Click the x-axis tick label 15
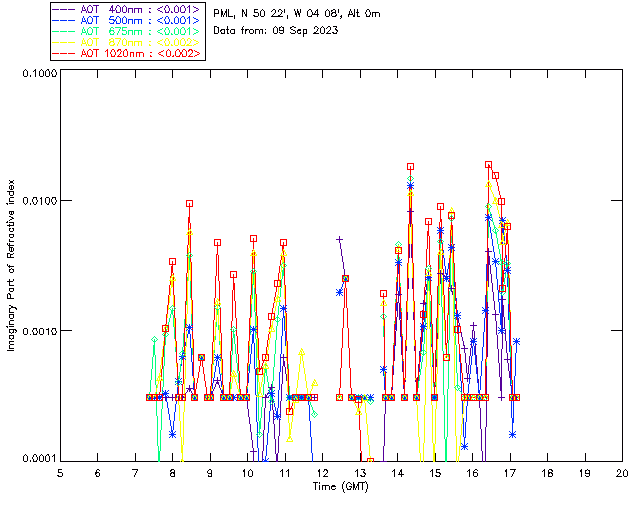Screen dimensions: 640x512 click(435, 474)
